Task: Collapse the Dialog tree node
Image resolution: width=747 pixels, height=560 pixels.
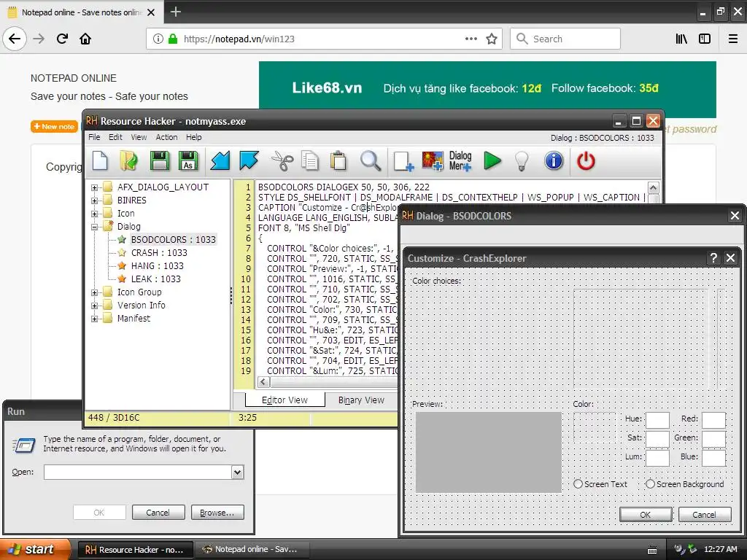Action: (x=94, y=227)
